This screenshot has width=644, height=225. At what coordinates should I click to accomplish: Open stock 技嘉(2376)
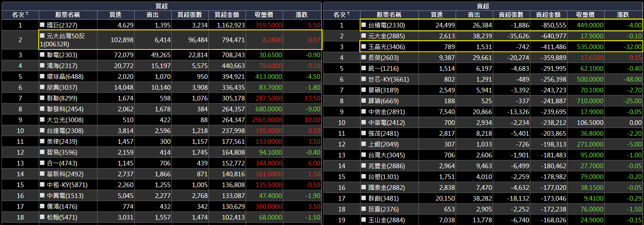383,209
